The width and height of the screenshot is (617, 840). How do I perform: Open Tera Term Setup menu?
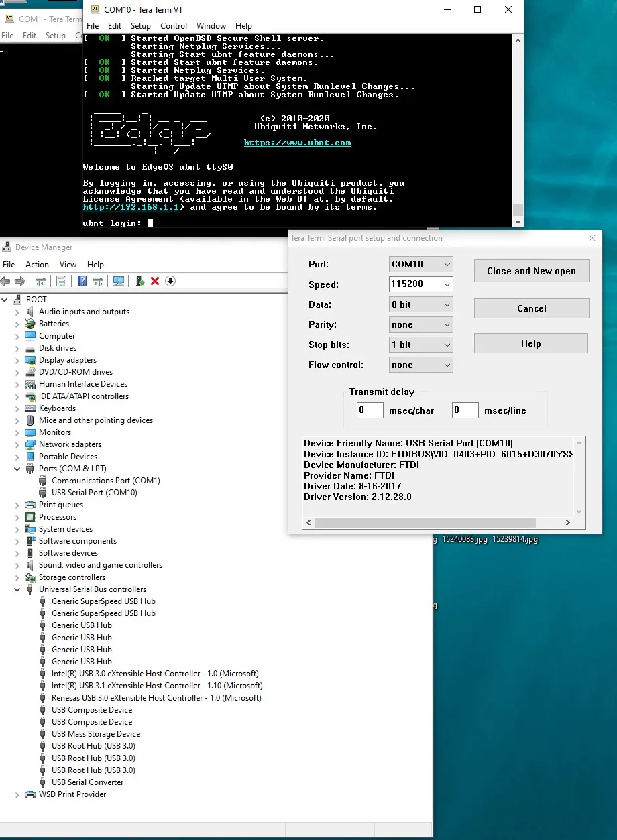[x=141, y=26]
